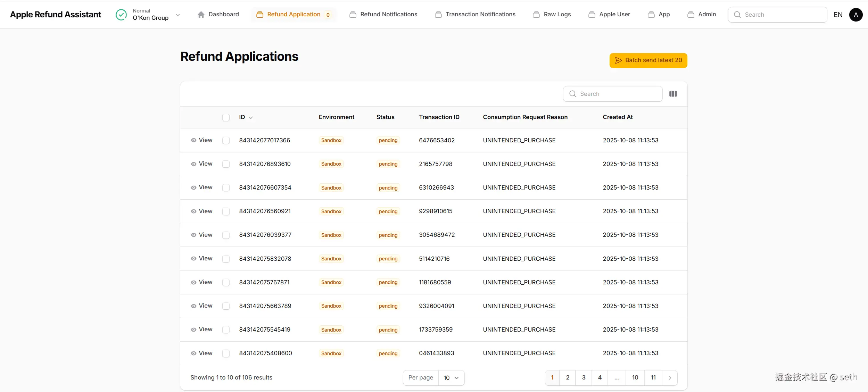The height and width of the screenshot is (392, 868).
Task: Click eye icon for row 843142077017366
Action: point(193,140)
